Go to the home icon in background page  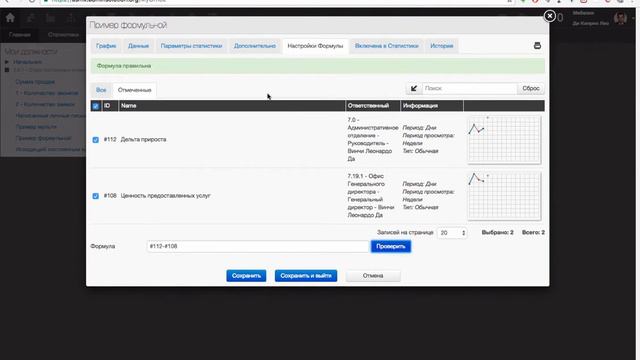[10, 18]
